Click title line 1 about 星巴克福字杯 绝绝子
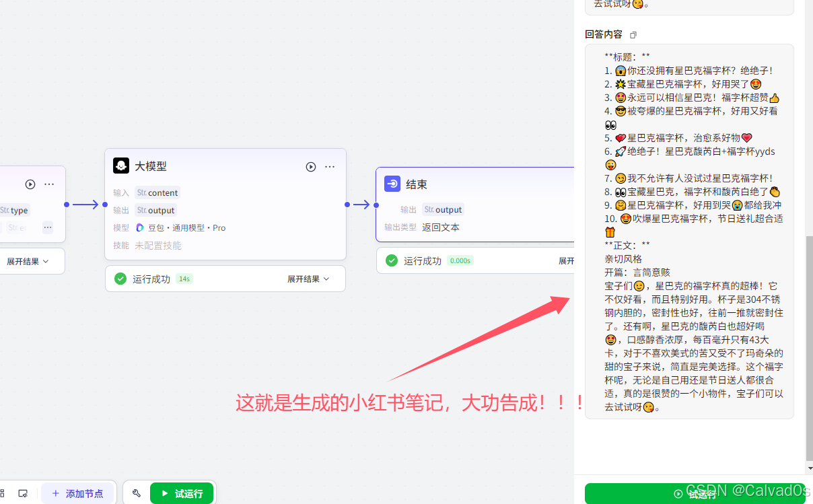This screenshot has height=504, width=813. (688, 71)
